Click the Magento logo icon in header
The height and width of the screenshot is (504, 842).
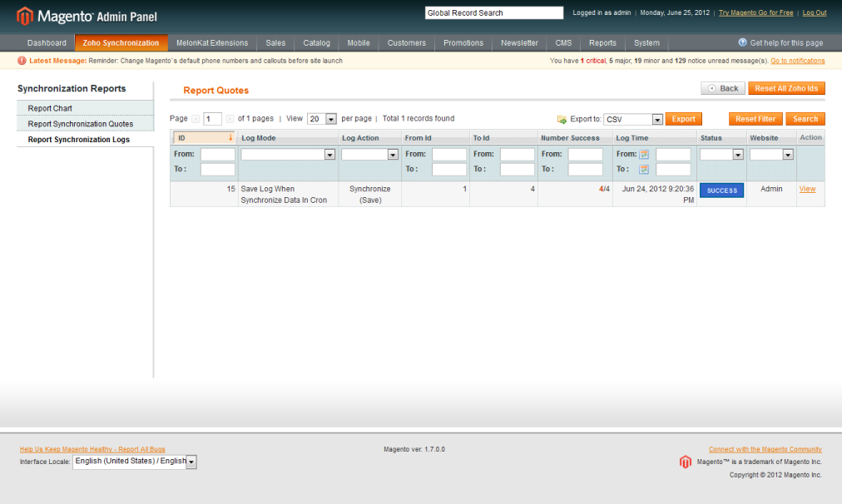coord(25,16)
